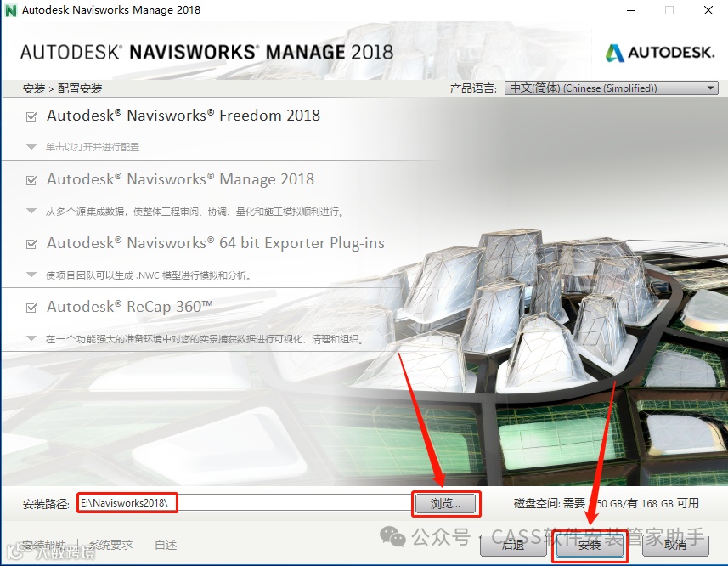The width and height of the screenshot is (728, 566).
Task: Expand the Navisworks Manage 2018 configuration arrow
Action: 31,211
